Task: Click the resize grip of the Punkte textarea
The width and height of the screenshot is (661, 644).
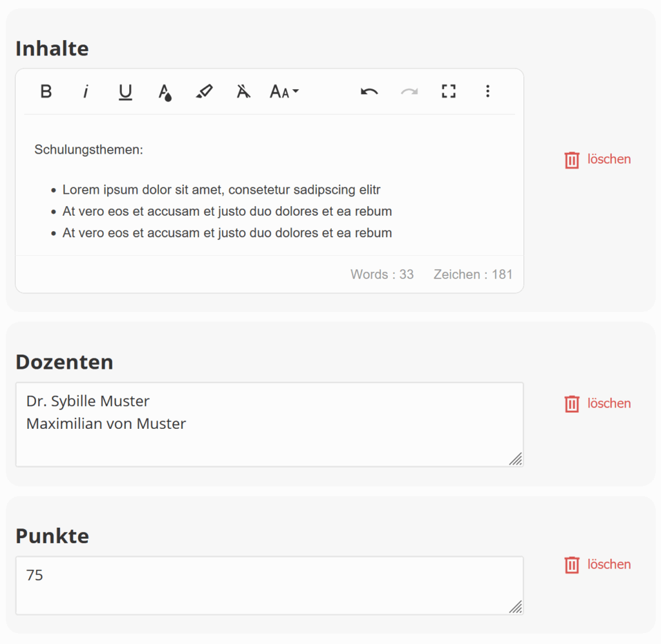Action: pyautogui.click(x=515, y=607)
